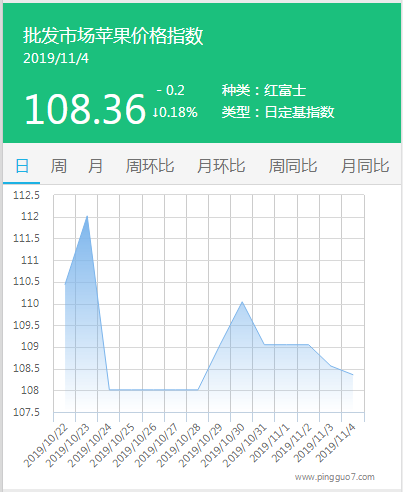This screenshot has height=492, width=403.
Task: Click the chart peak at 112 on 2019/10/23
Action: 87,216
